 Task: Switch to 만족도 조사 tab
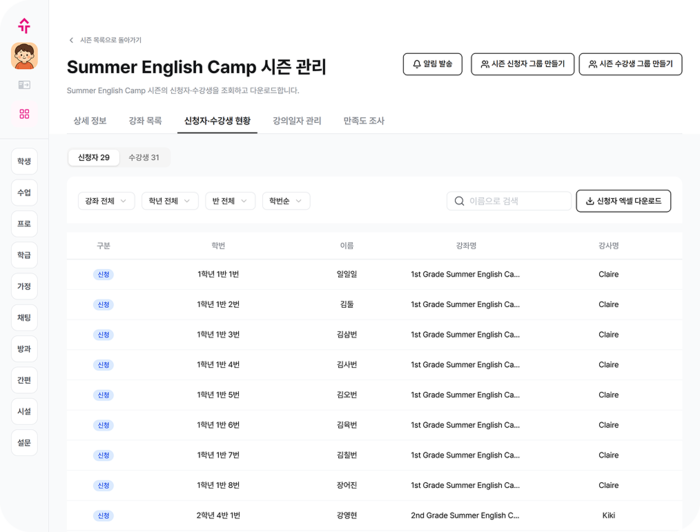click(363, 121)
